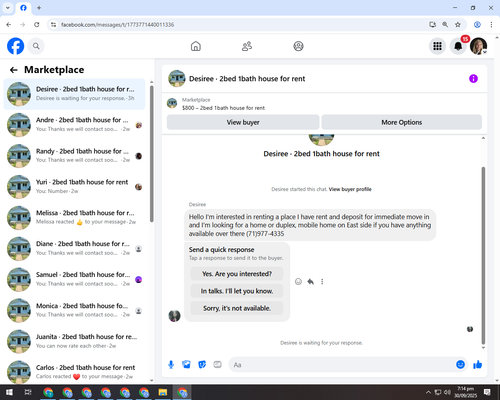Open Diane conversation in chat list

(74, 249)
